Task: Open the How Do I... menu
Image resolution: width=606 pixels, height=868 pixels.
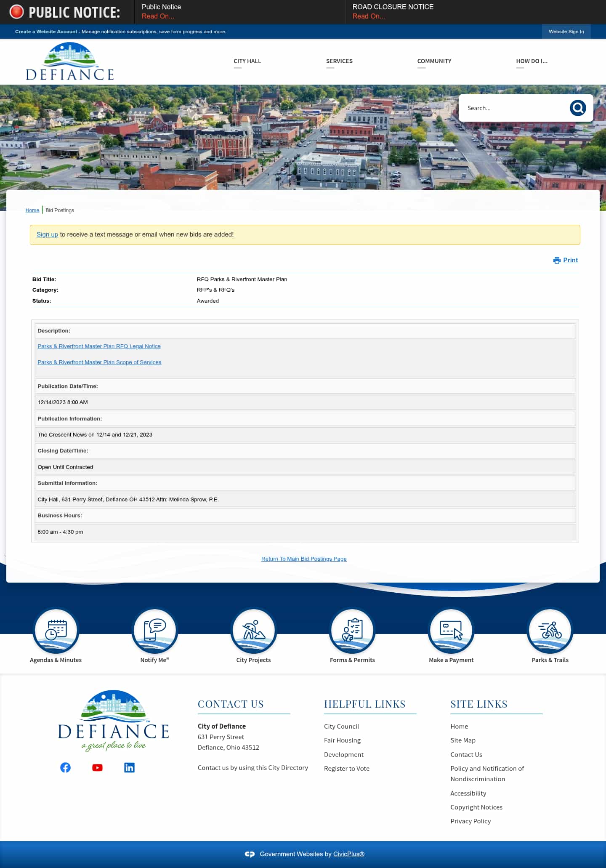Action: (x=532, y=61)
